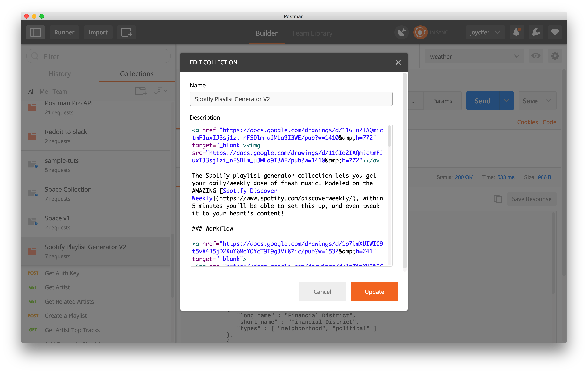
Task: Open the Space Collection entry
Action: [x=95, y=194]
